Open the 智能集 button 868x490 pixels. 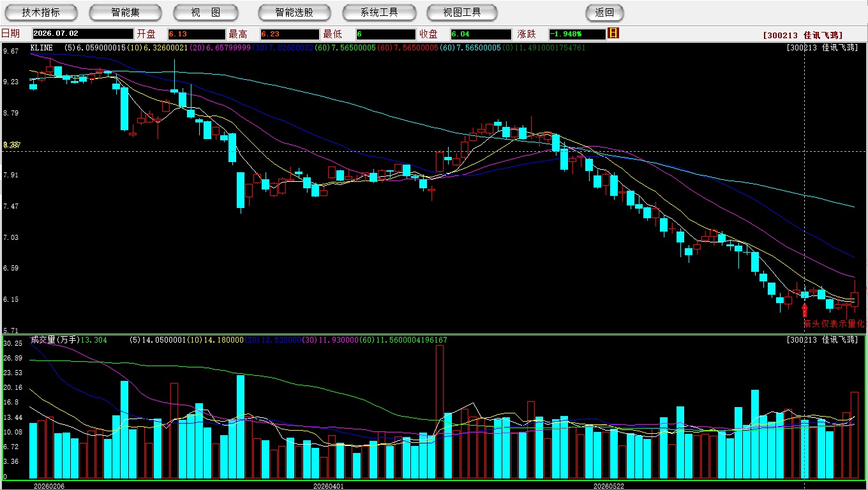(x=126, y=12)
